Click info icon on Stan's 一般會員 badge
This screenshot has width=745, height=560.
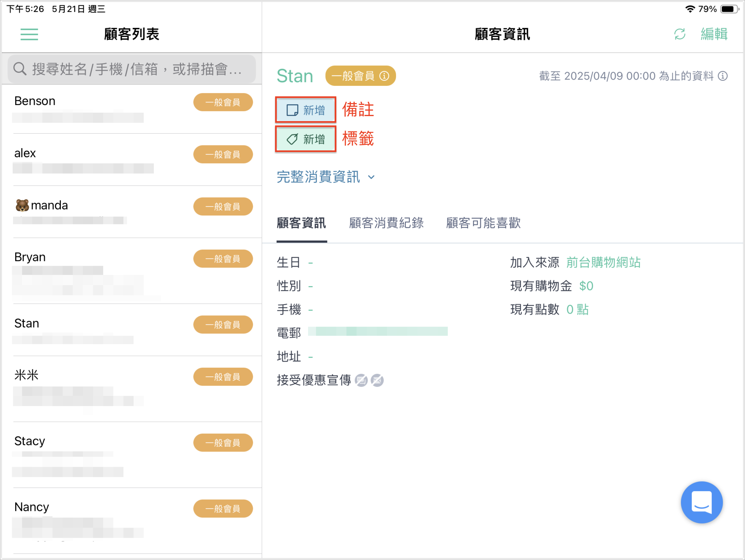384,76
